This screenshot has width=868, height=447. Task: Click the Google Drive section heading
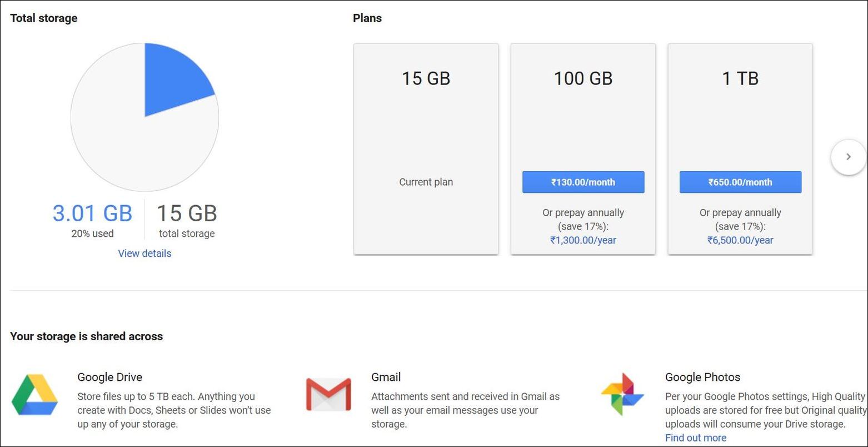pos(109,377)
